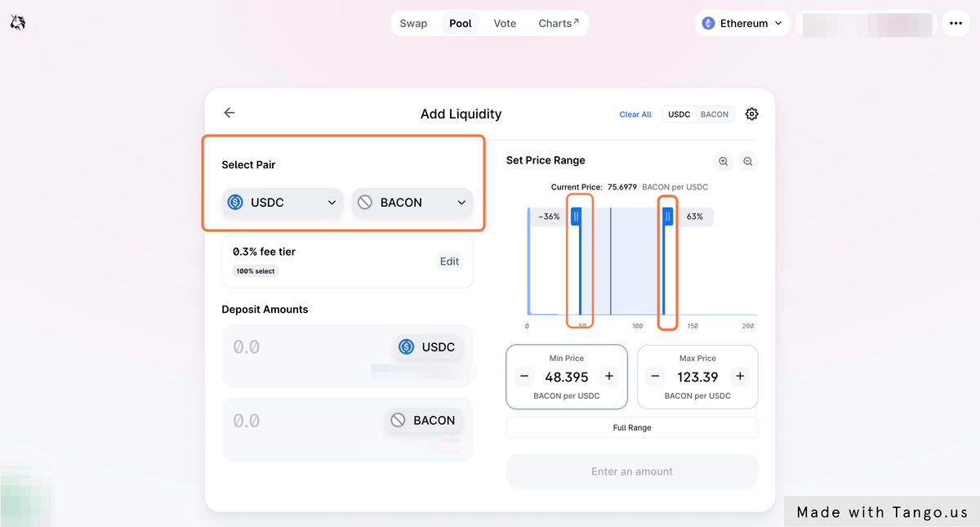Viewport: 980px width, 527px height.
Task: Click the max price range handle
Action: coord(667,217)
